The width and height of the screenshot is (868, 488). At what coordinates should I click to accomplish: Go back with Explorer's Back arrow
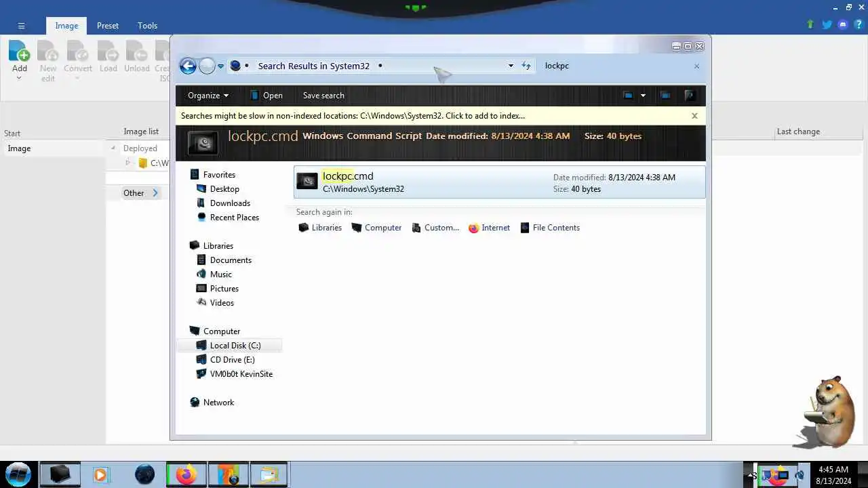[x=188, y=66]
